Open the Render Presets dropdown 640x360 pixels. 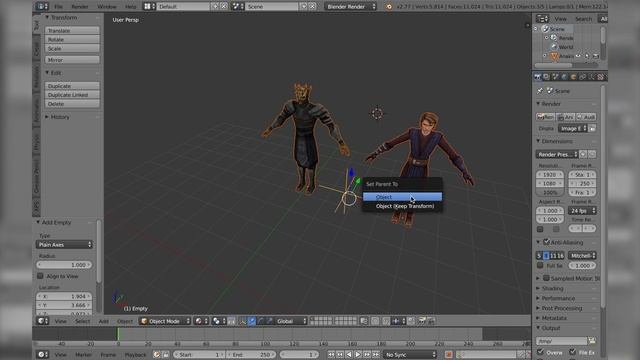pyautogui.click(x=557, y=154)
